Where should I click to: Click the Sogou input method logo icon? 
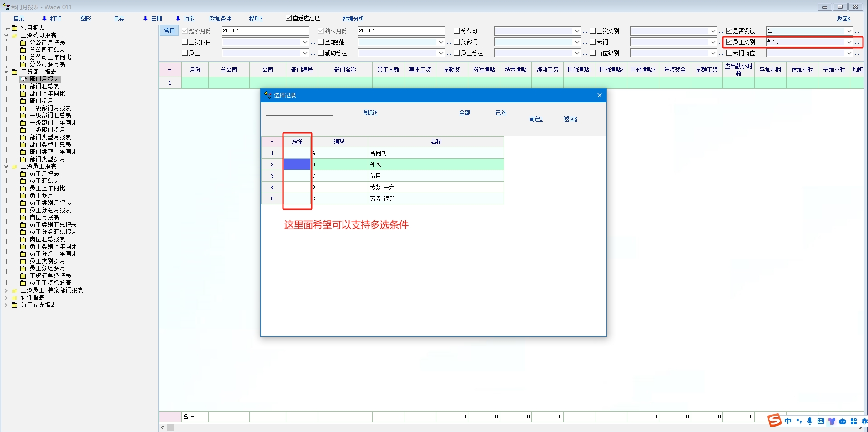point(774,421)
